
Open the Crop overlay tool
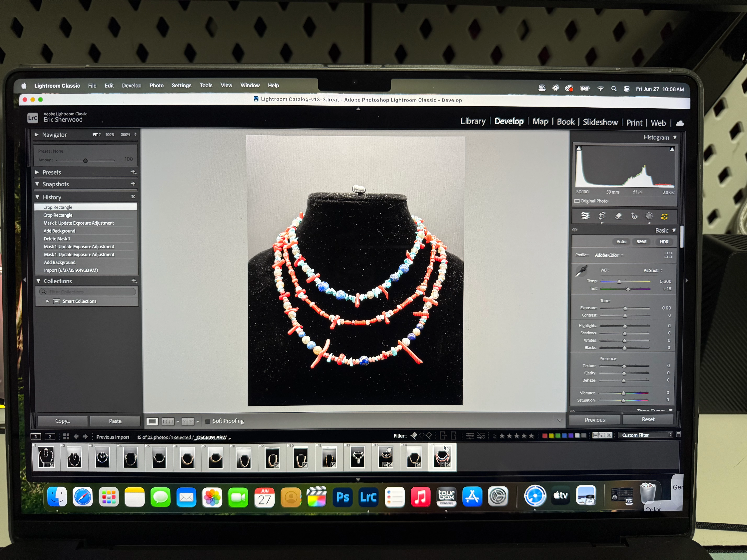[x=602, y=216]
